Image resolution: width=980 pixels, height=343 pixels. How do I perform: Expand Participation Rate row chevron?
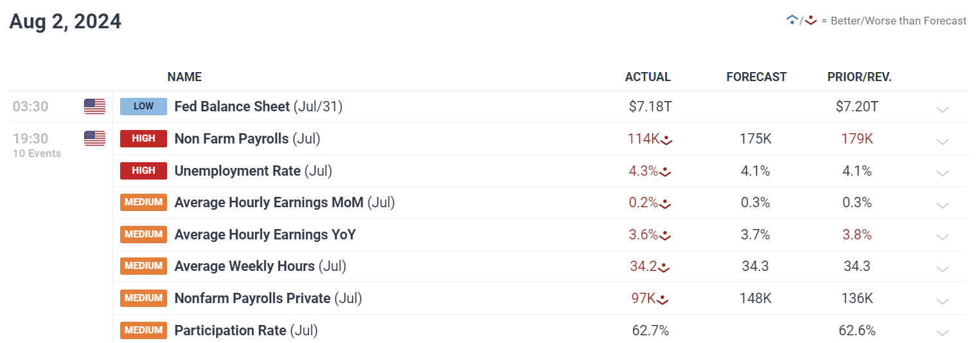(x=943, y=333)
